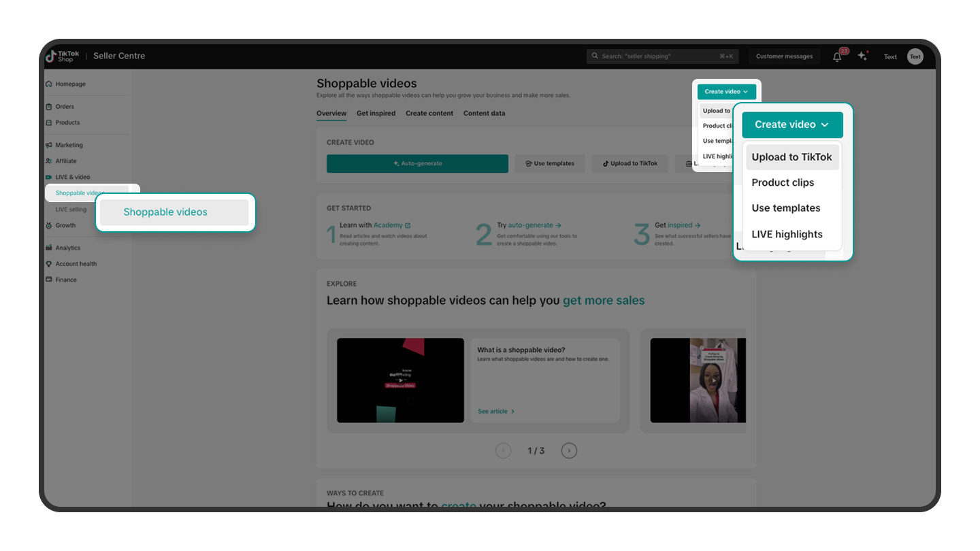Click the Affiliate people icon

[49, 161]
